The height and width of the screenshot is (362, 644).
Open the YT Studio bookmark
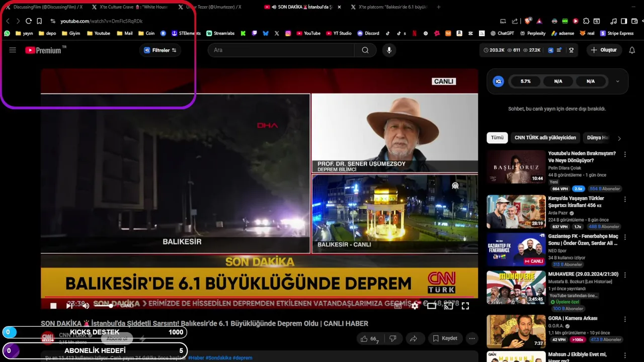coord(339,33)
